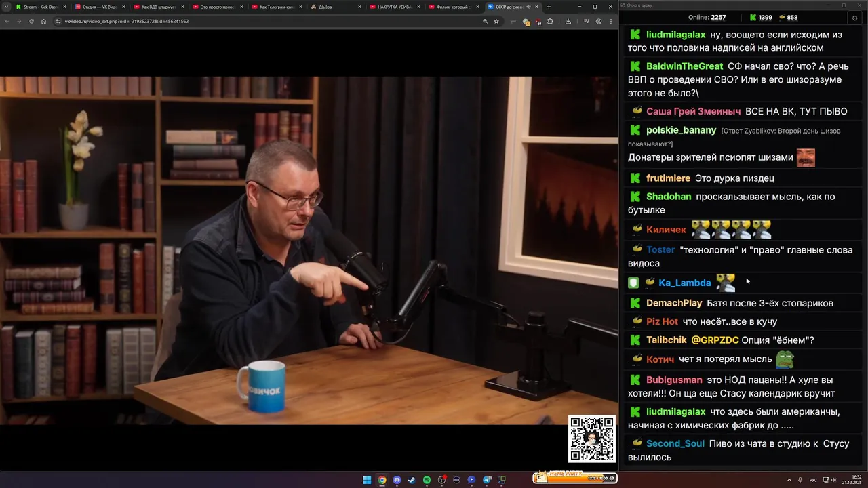868x488 pixels.
Task: Close the active СССР до сих пор tab
Action: coord(537,7)
